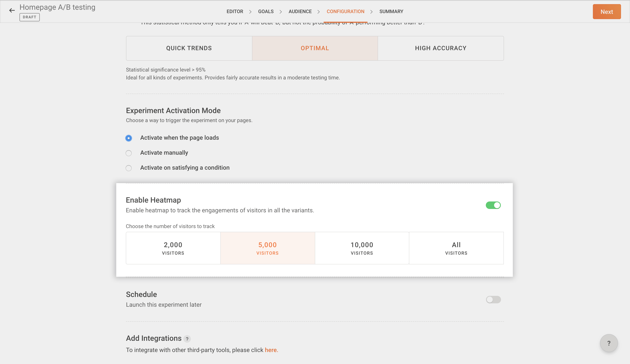Enable the Schedule toggle switch
Screen dimensions: 630x364
click(493, 299)
